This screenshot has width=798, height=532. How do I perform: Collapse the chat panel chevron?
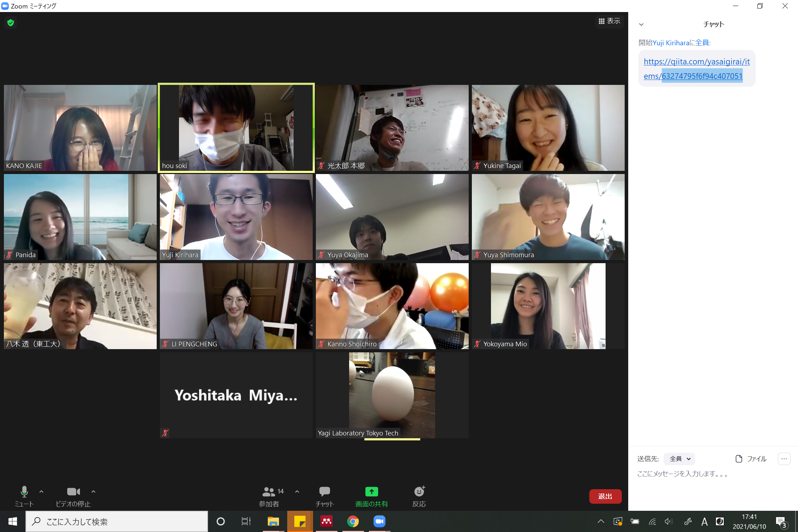[641, 24]
